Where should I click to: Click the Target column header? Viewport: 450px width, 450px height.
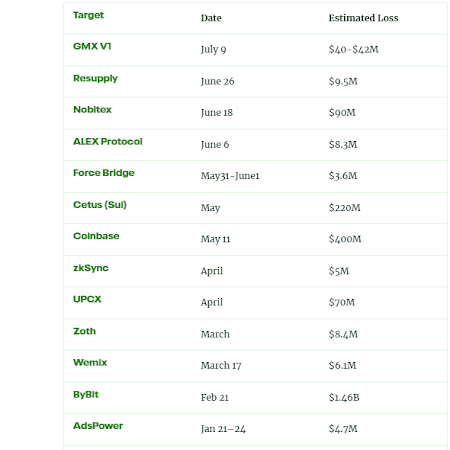click(88, 15)
